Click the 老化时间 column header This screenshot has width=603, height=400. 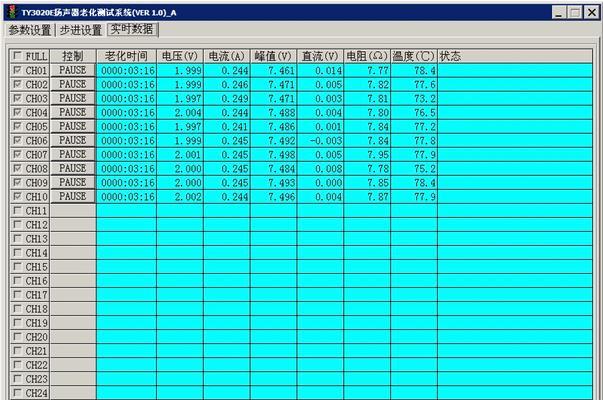(x=126, y=56)
